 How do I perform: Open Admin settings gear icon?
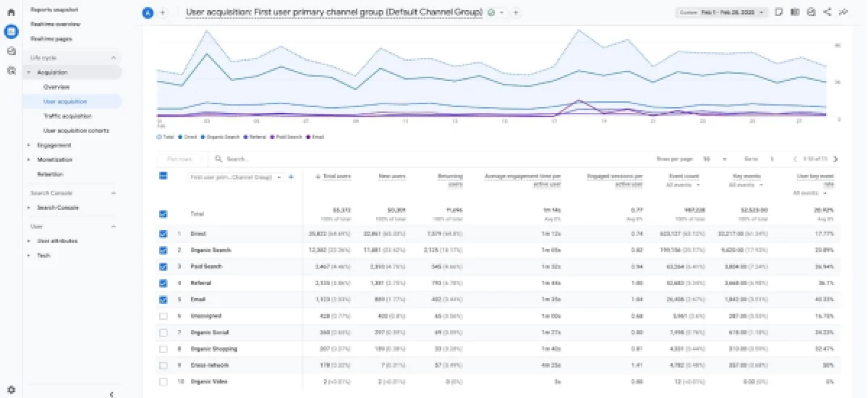(11, 389)
